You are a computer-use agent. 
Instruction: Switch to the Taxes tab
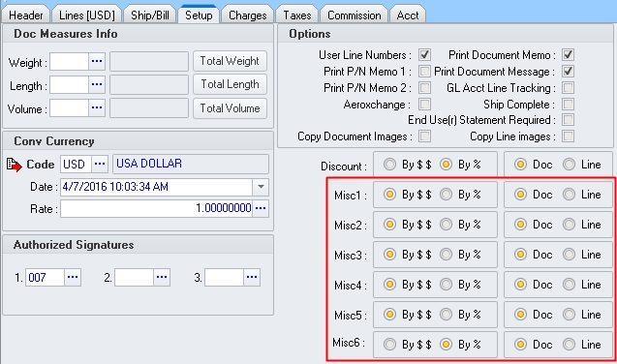[x=297, y=15]
